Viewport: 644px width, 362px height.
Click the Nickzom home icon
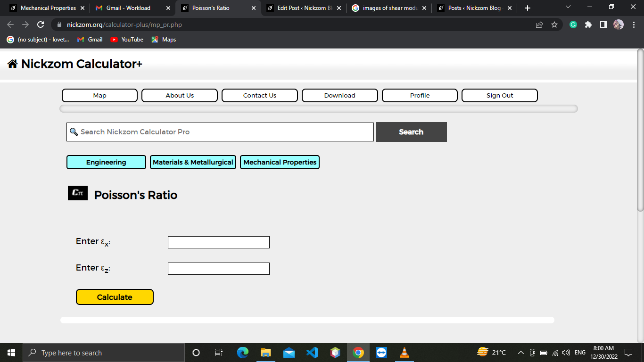point(13,64)
